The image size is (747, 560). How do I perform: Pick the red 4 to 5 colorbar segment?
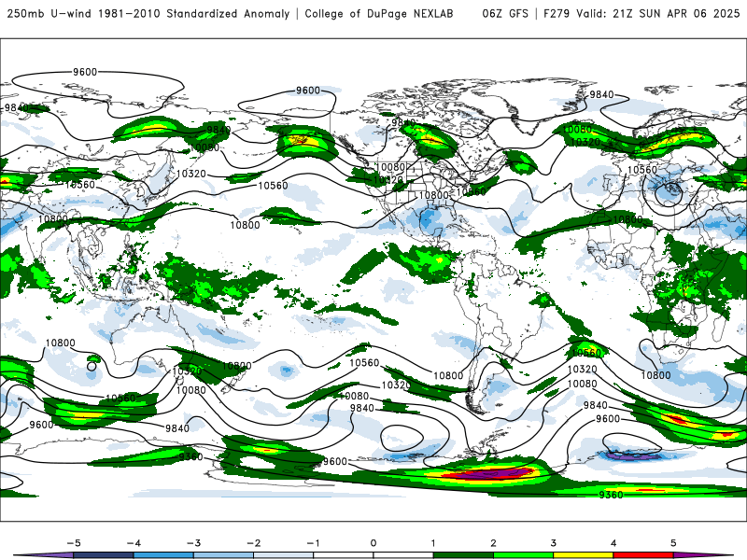click(x=643, y=555)
